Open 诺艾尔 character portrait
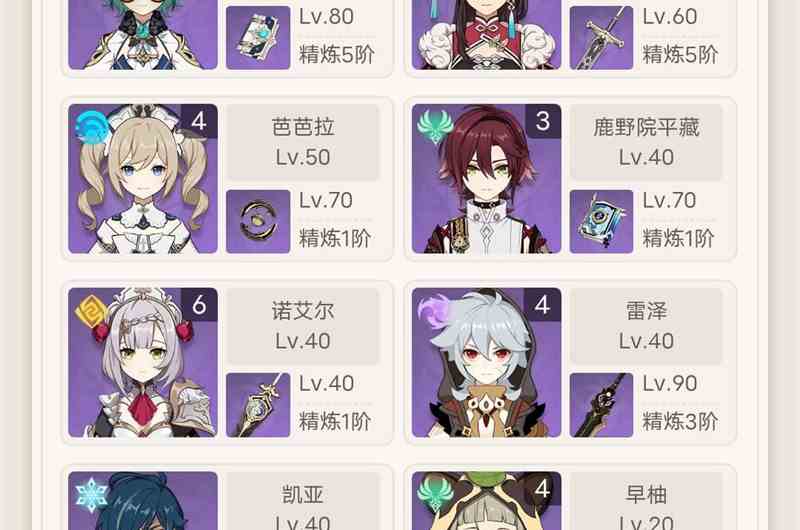 143,362
